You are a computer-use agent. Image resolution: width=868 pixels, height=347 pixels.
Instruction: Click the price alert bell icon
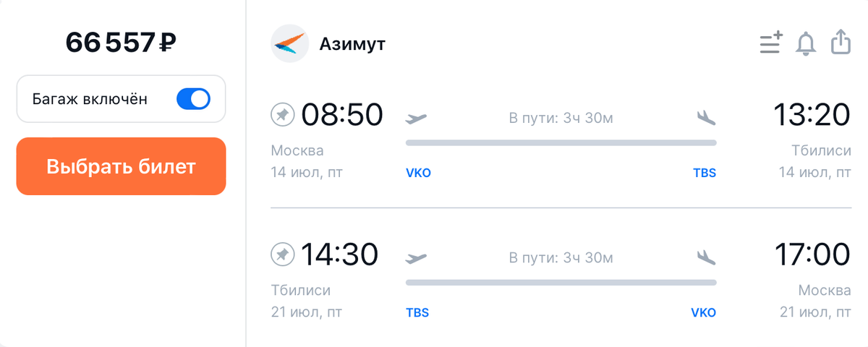(x=805, y=43)
